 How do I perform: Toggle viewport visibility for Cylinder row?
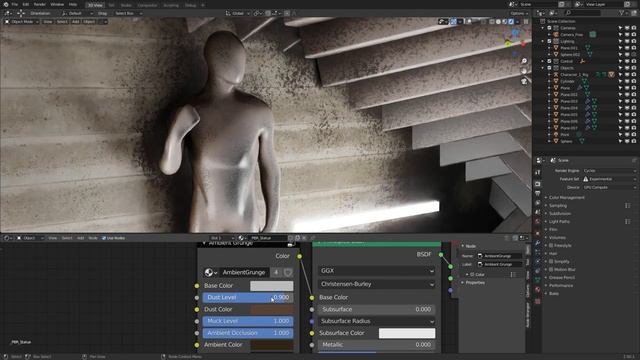click(x=627, y=81)
